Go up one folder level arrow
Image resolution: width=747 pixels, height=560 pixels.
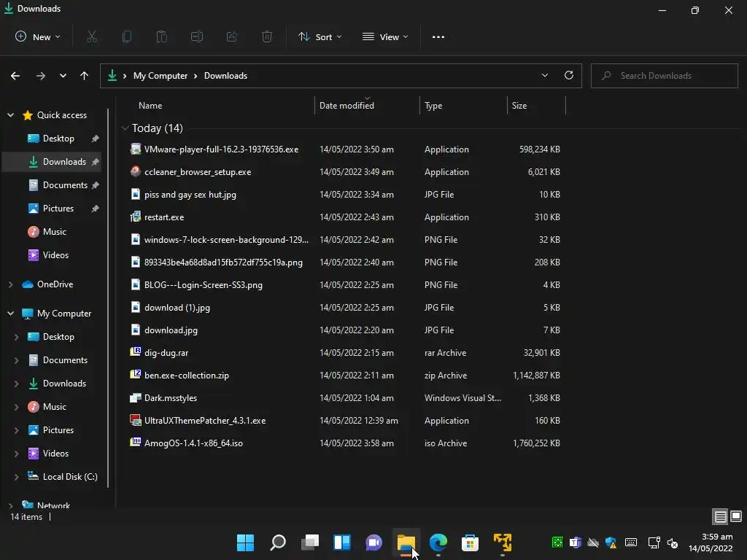tap(85, 76)
